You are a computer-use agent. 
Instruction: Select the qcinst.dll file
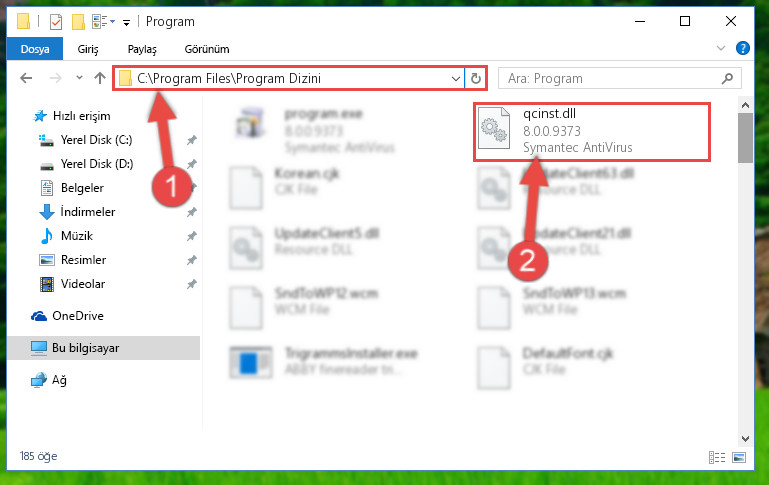[591, 131]
